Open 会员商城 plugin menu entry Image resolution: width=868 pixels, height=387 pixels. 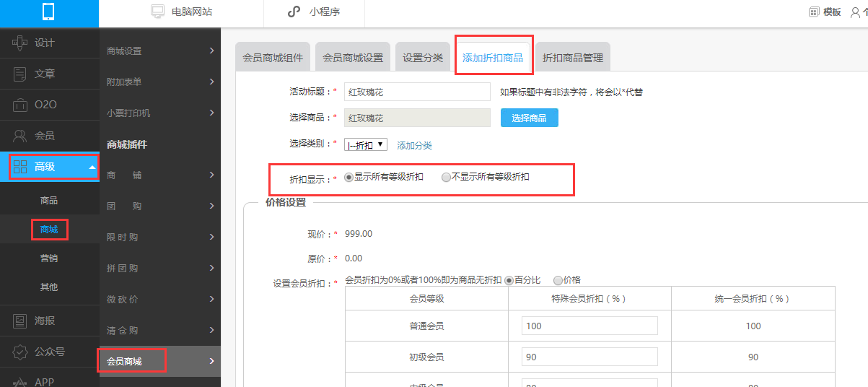pos(160,361)
